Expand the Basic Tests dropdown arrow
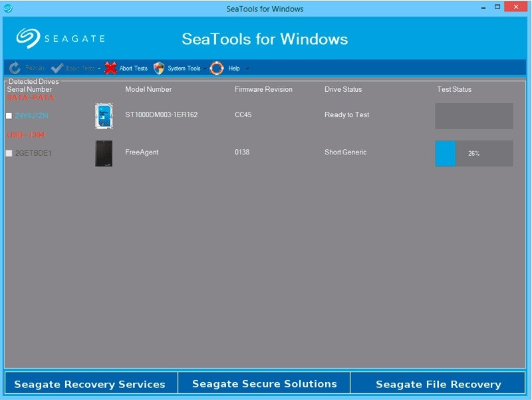The width and height of the screenshot is (532, 400). pyautogui.click(x=99, y=69)
